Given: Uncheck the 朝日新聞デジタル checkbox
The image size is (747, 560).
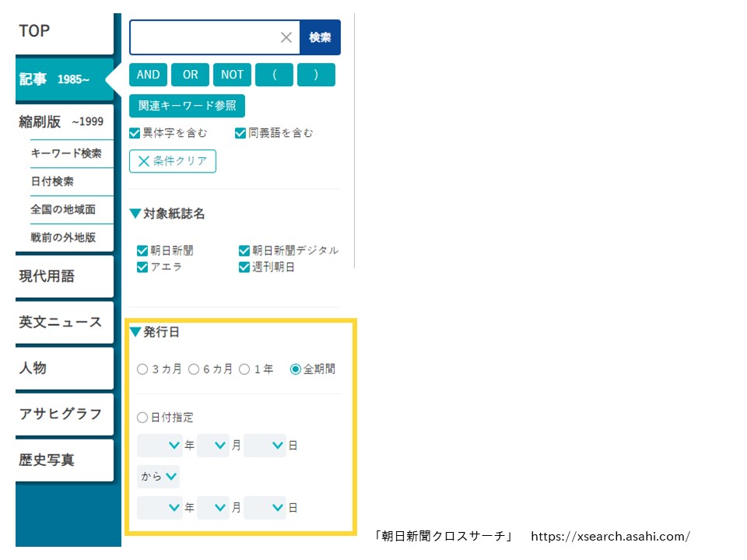Looking at the screenshot, I should [244, 250].
